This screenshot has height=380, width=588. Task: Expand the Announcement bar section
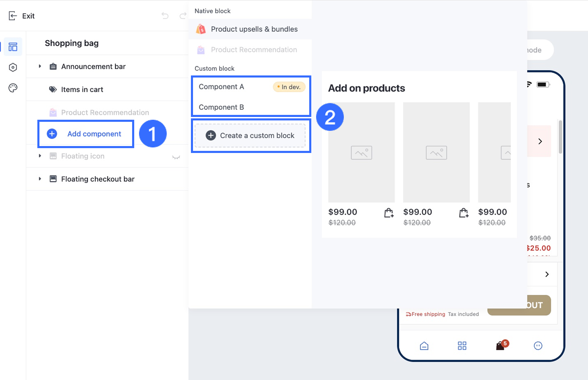pos(40,66)
